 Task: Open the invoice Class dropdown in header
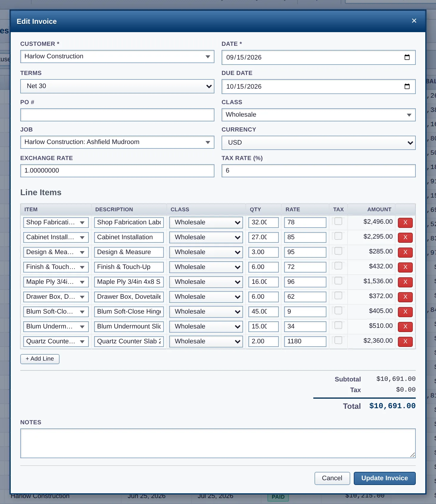319,115
